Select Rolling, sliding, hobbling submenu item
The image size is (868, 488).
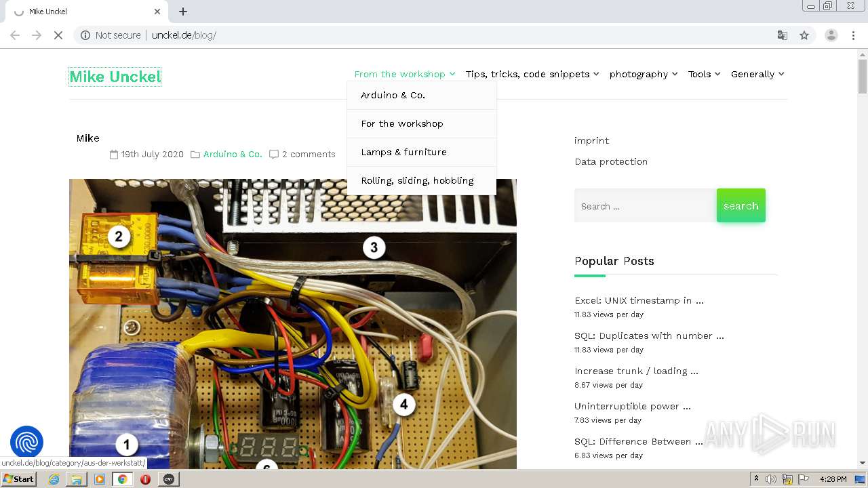[422, 181]
